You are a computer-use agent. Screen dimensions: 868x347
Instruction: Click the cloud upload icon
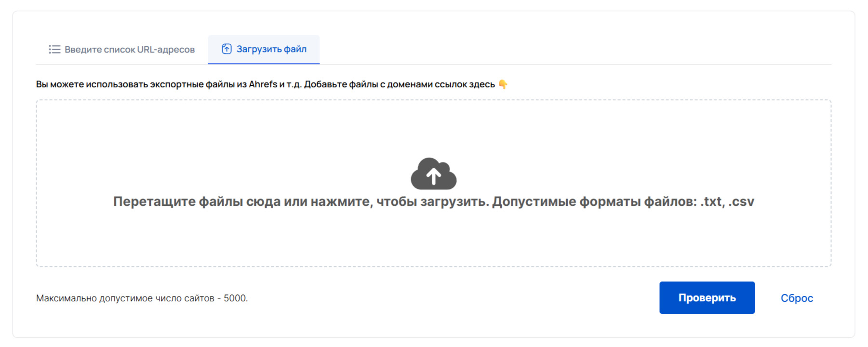pyautogui.click(x=433, y=173)
